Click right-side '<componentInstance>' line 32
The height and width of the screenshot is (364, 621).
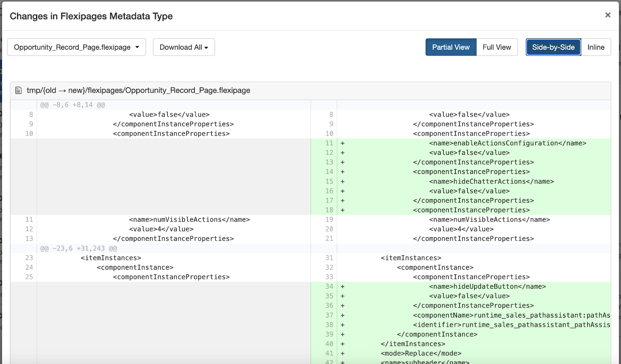point(435,267)
